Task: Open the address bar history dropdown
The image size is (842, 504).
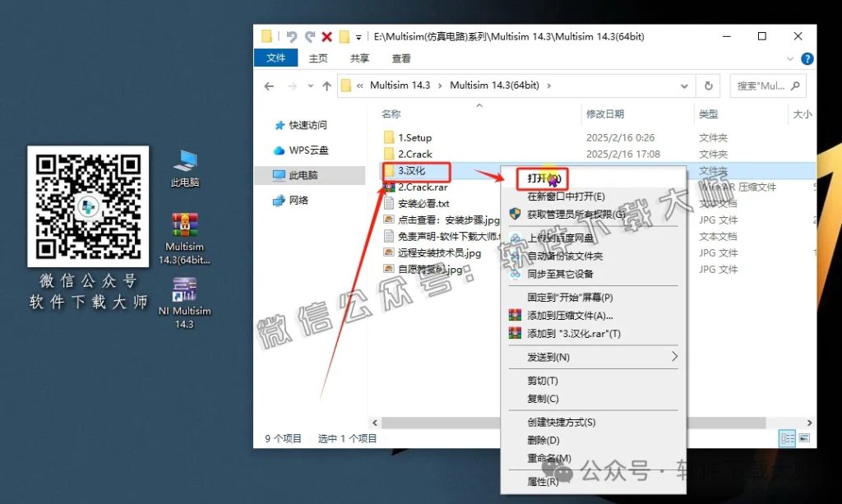Action: pos(685,86)
